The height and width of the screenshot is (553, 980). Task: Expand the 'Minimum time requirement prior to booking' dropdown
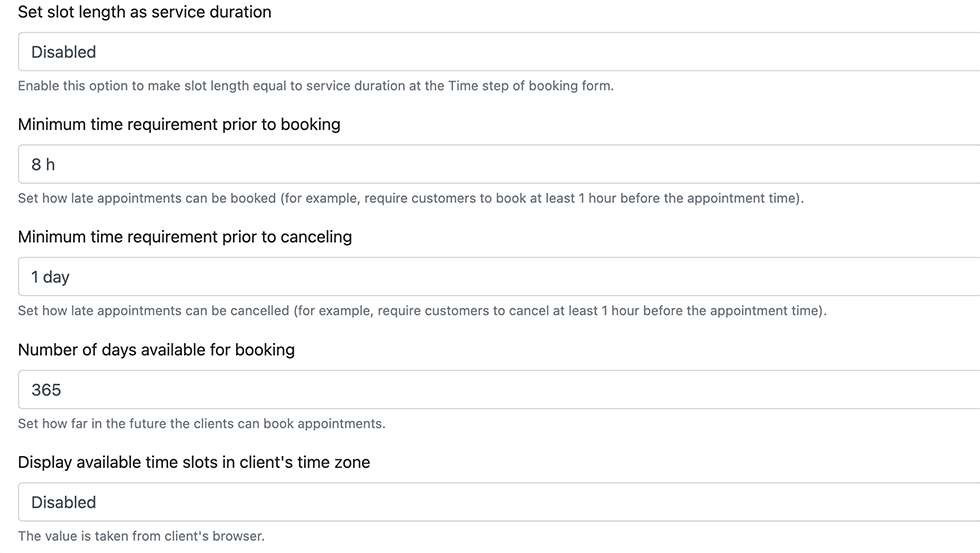[500, 164]
